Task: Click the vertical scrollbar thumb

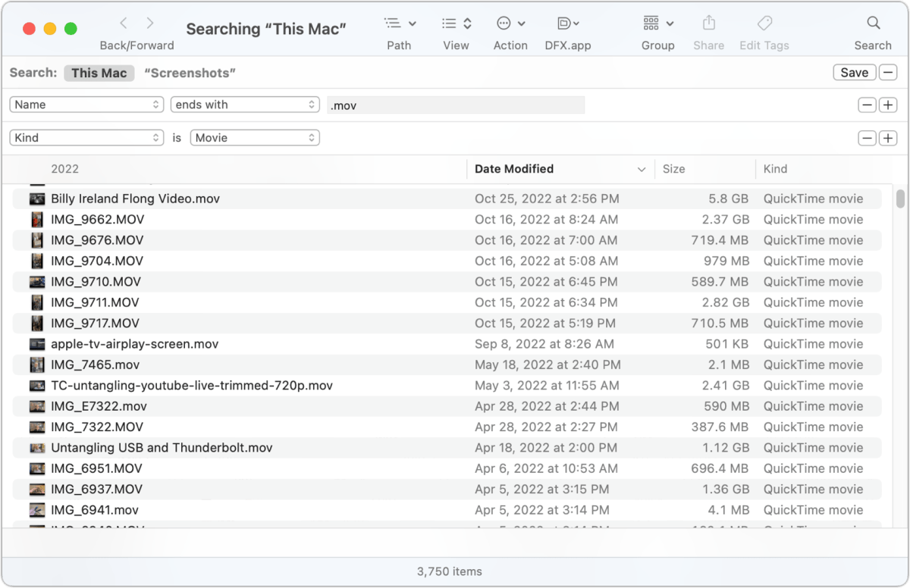Action: (900, 199)
